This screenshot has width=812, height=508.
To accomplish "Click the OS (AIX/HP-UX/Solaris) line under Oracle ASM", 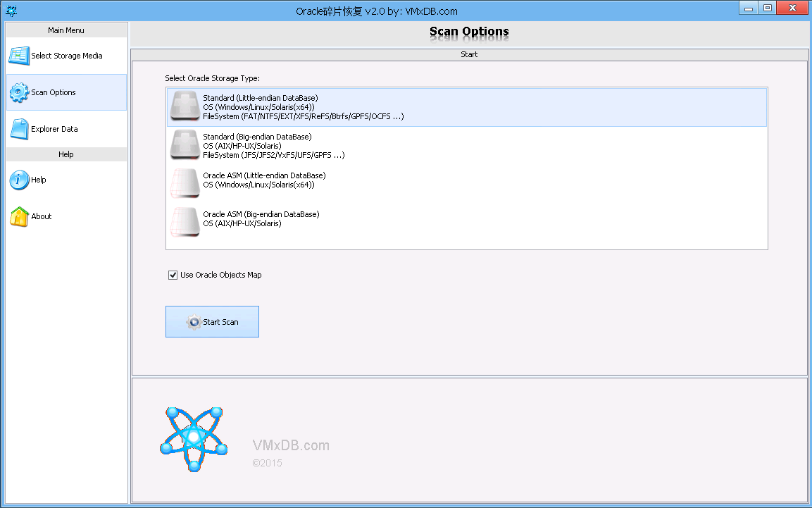I will tap(242, 223).
